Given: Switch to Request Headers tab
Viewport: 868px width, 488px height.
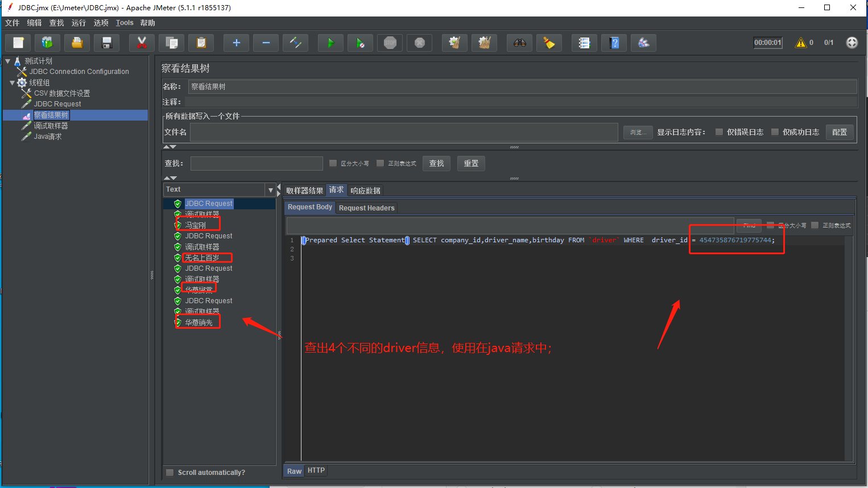Looking at the screenshot, I should pyautogui.click(x=366, y=208).
